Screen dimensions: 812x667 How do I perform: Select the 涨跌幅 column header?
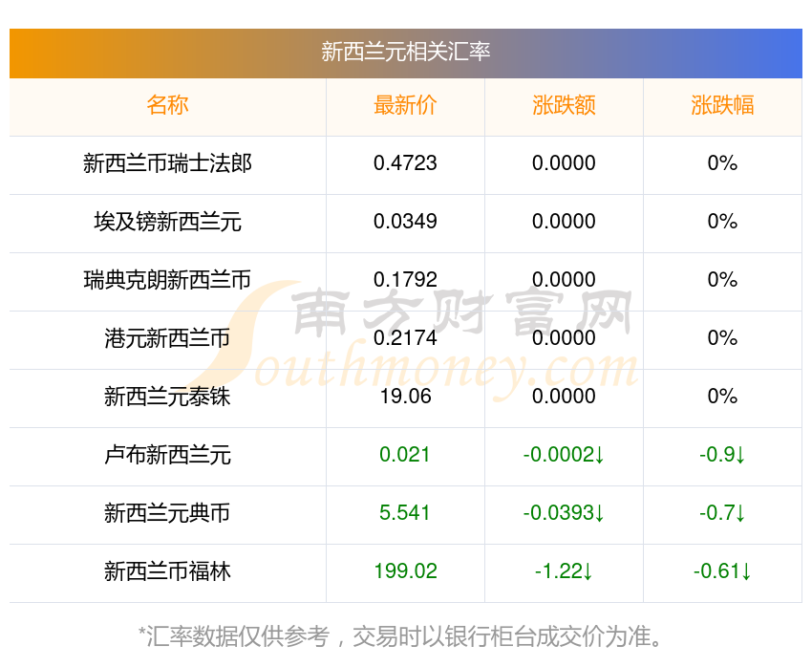pyautogui.click(x=722, y=105)
